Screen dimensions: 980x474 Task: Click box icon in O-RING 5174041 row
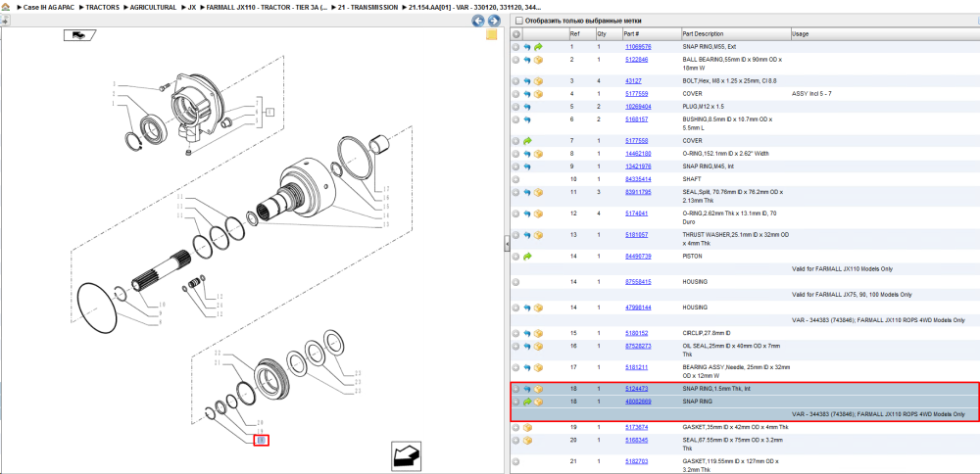(538, 213)
